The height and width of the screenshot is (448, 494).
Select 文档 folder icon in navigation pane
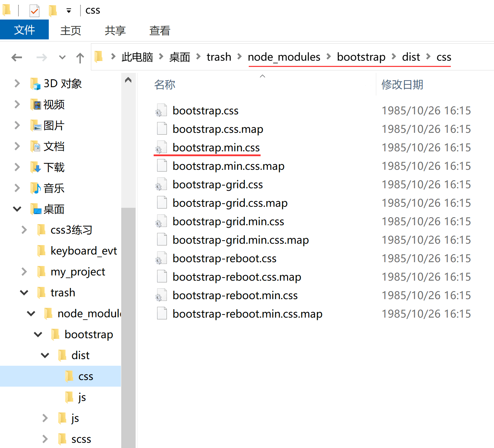36,146
